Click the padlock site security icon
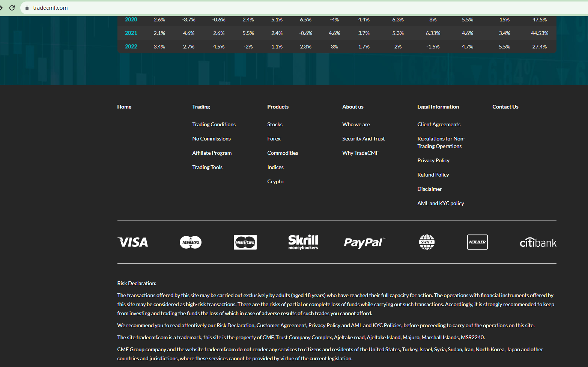588x367 pixels. (27, 8)
